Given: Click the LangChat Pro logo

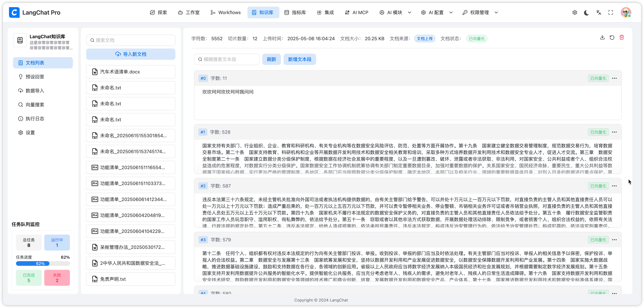Looking at the screenshot, I should [x=14, y=12].
